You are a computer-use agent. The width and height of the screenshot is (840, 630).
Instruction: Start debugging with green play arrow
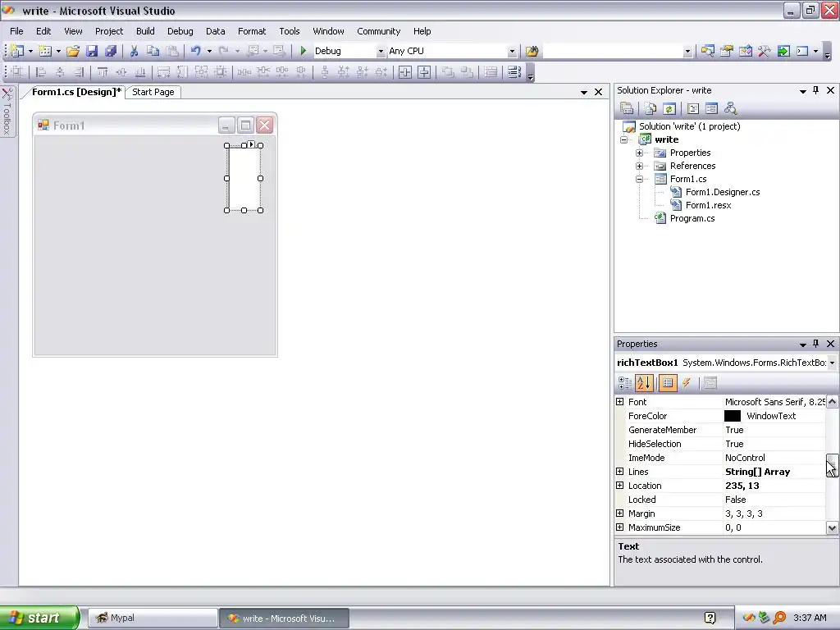pos(304,51)
